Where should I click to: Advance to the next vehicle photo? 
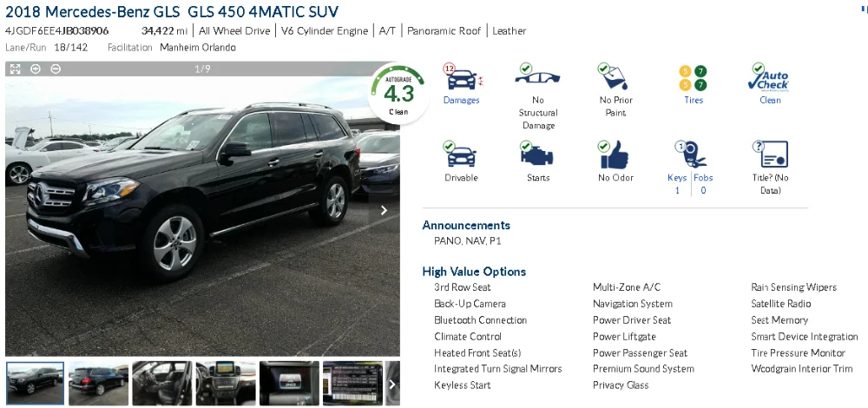click(x=384, y=210)
